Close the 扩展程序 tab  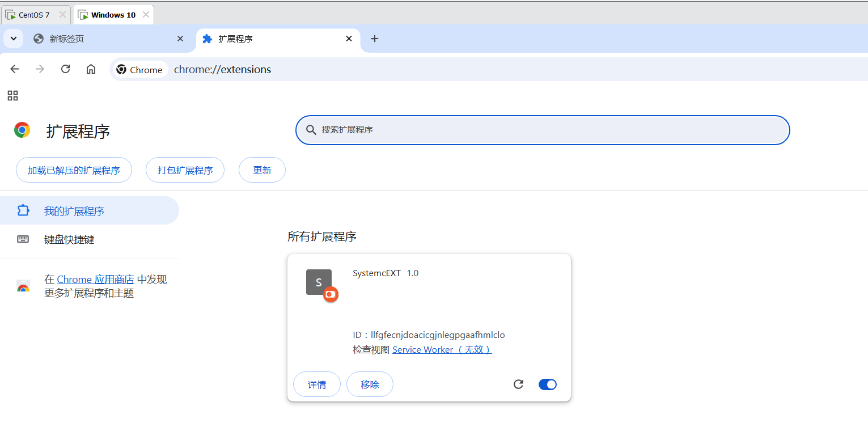pyautogui.click(x=349, y=39)
